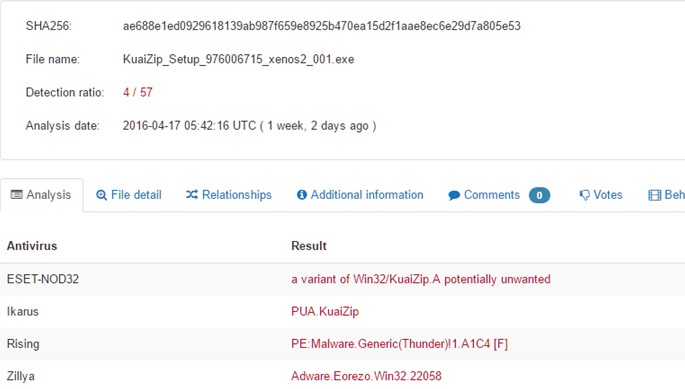Click the File name label
This screenshot has width=685, height=389.
[x=53, y=59]
